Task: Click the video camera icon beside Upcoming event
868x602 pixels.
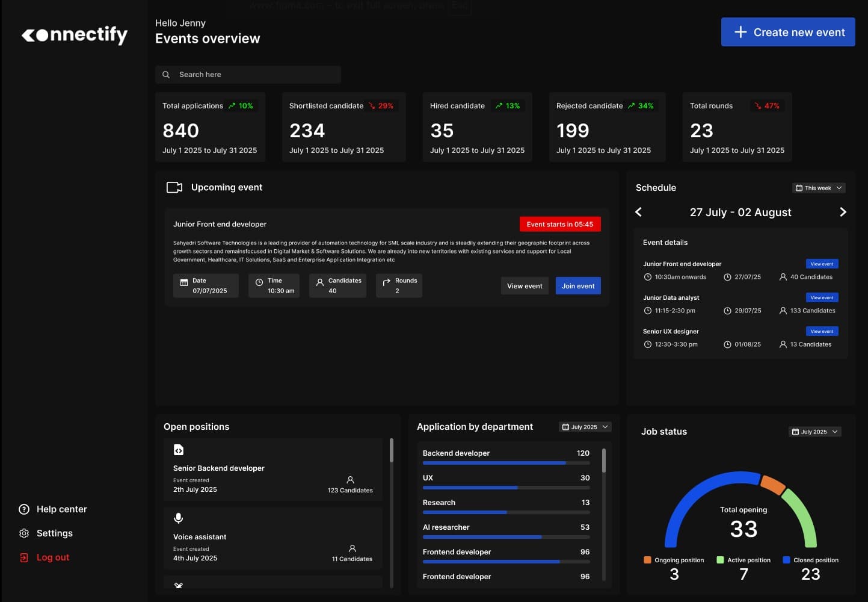Action: 174,187
